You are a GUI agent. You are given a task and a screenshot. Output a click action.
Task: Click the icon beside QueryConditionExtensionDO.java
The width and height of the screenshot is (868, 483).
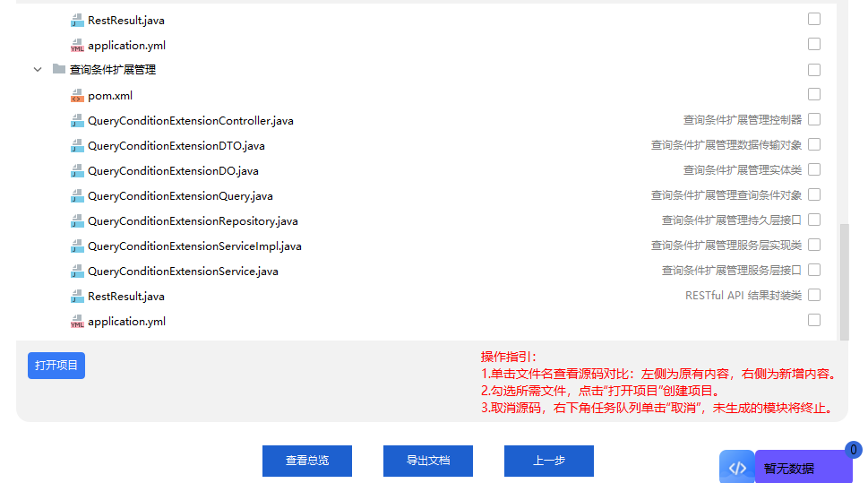pos(77,171)
